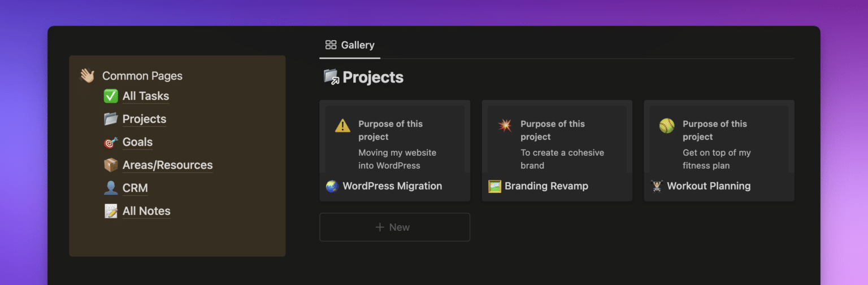Click the folder icon beside Projects link
This screenshot has width=868, height=285.
(111, 119)
